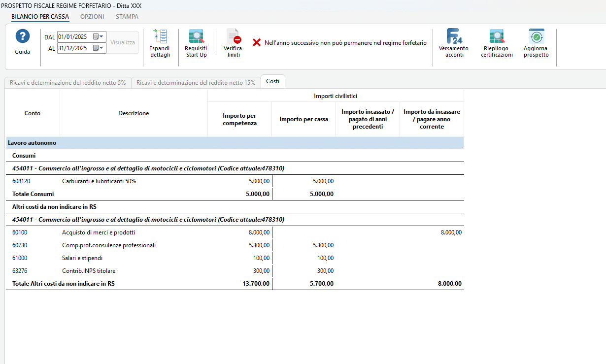Image resolution: width=606 pixels, height=364 pixels.
Task: Click into the DAL date field
Action: pos(74,37)
